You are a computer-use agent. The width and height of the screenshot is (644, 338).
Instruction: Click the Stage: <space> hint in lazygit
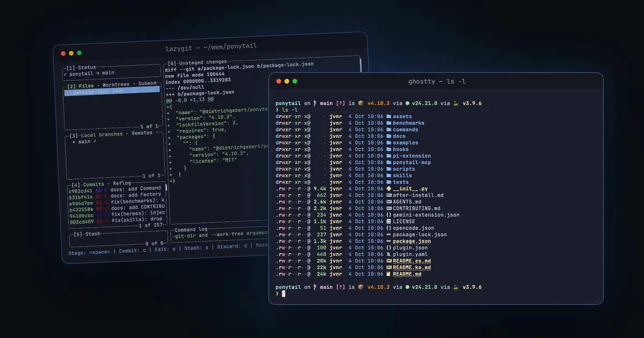click(x=89, y=252)
